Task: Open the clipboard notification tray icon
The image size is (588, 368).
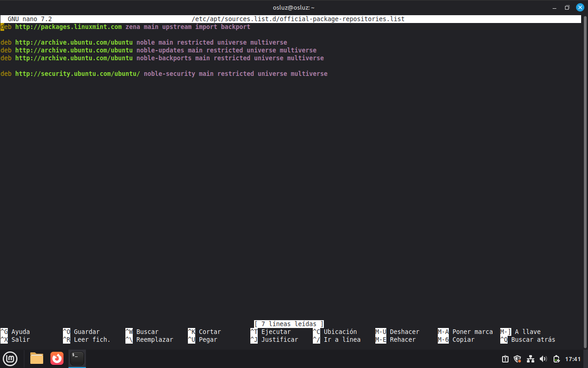Action: click(x=505, y=359)
